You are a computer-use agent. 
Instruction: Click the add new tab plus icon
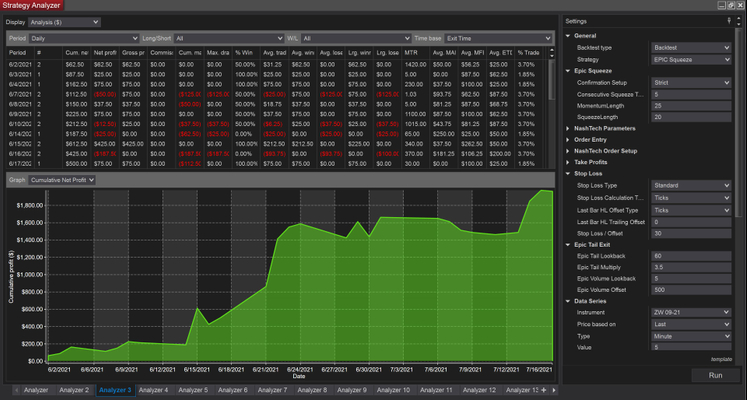click(x=542, y=389)
